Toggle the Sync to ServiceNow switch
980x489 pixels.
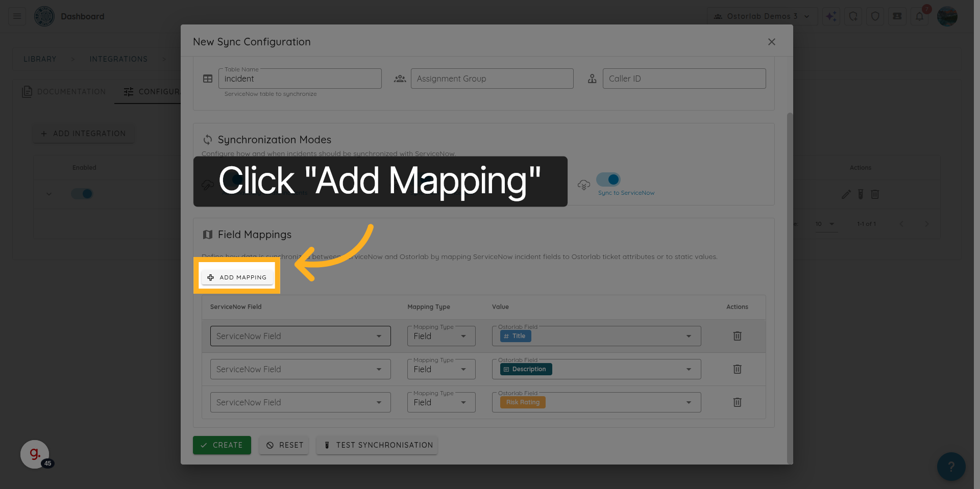(x=608, y=179)
